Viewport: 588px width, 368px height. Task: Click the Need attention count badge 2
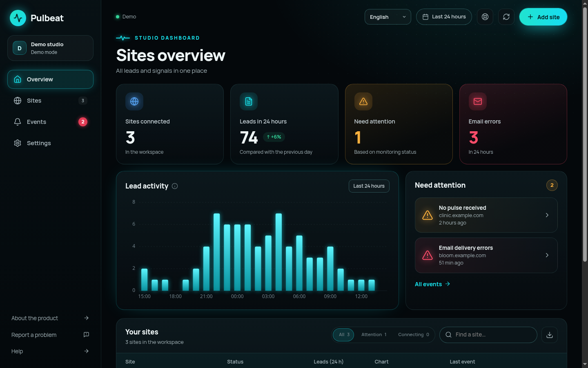click(x=552, y=185)
